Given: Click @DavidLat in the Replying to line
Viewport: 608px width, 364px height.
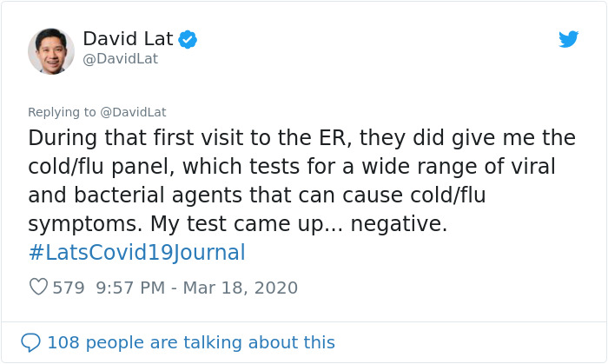Looking at the screenshot, I should point(133,112).
